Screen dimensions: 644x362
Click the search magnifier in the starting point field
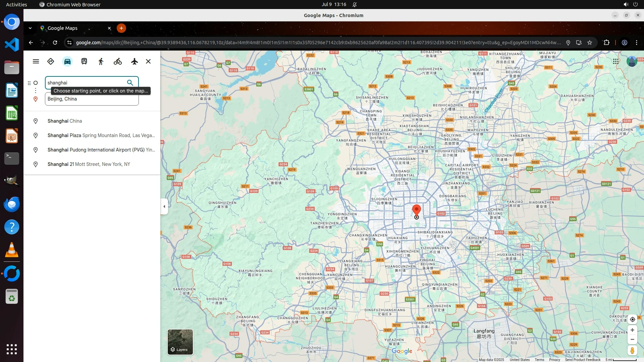pyautogui.click(x=130, y=83)
